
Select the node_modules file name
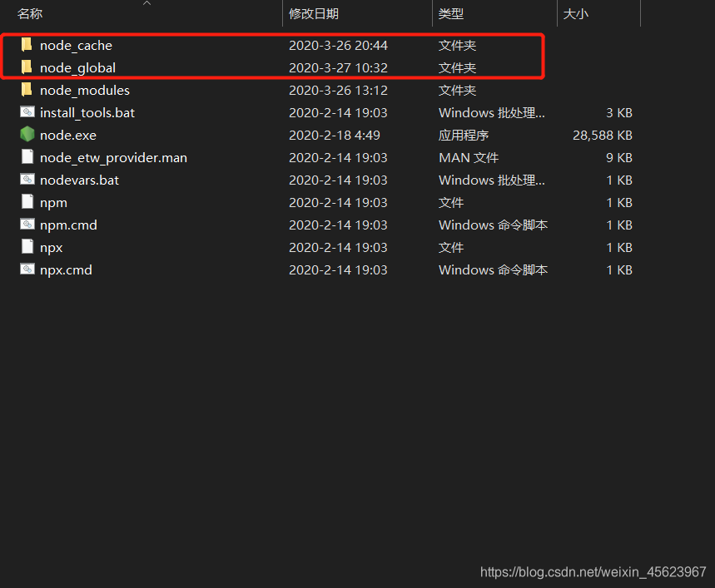[x=85, y=90]
